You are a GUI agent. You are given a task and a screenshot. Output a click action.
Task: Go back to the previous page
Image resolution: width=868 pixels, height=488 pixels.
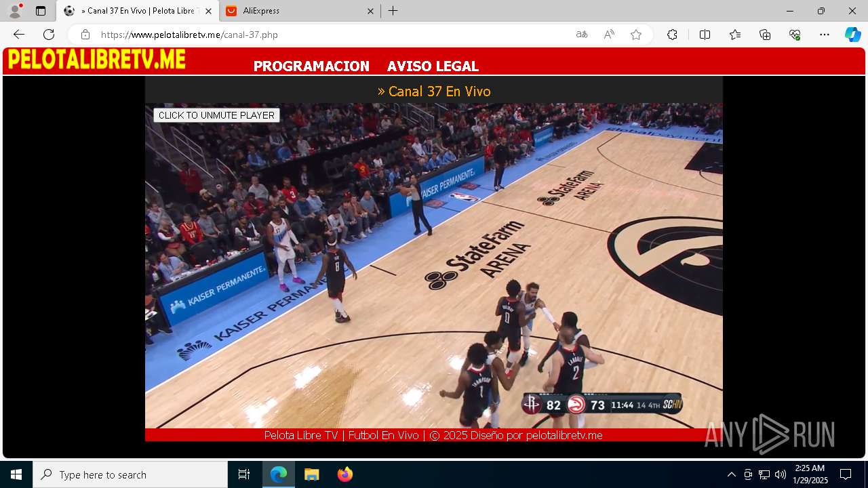pyautogui.click(x=19, y=35)
